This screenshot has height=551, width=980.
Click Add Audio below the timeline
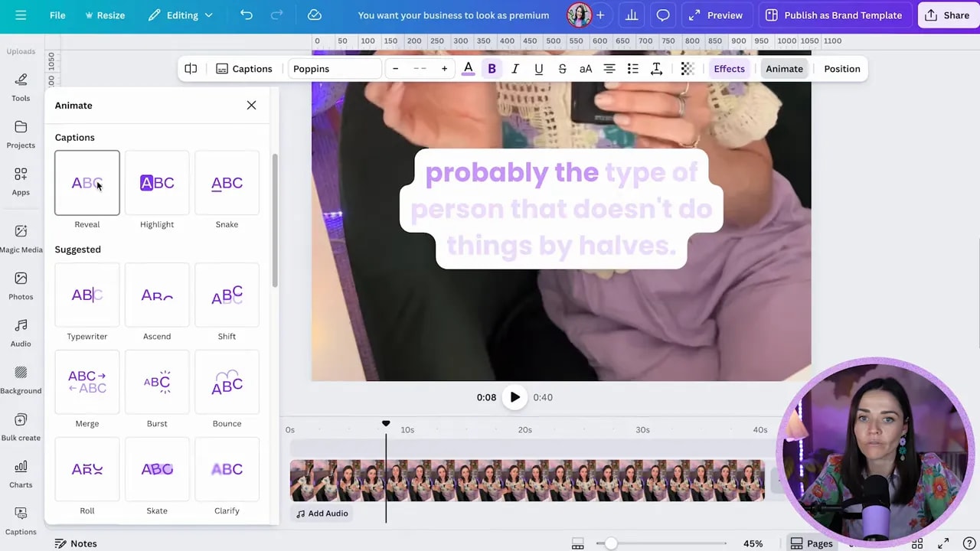coord(322,514)
